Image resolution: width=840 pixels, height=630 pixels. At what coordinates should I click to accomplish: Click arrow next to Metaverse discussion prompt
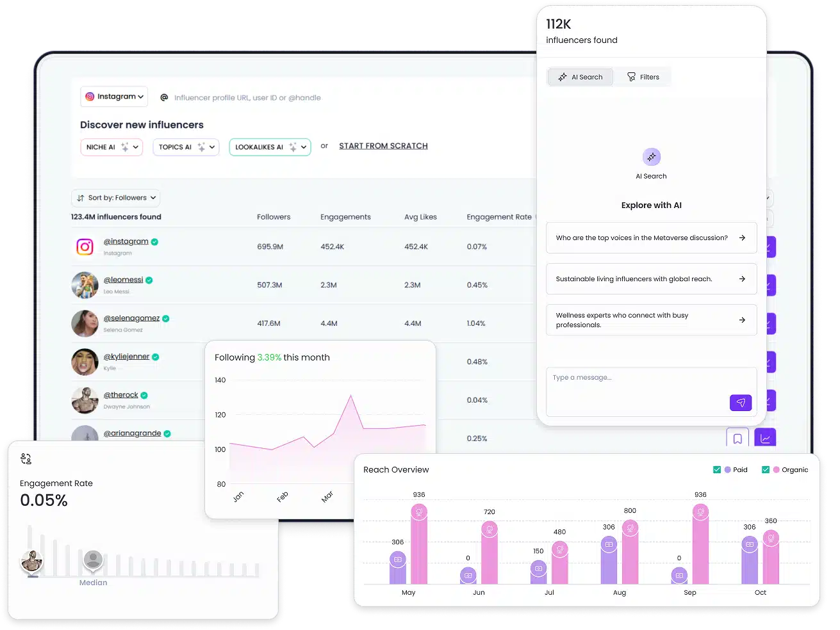coord(742,238)
